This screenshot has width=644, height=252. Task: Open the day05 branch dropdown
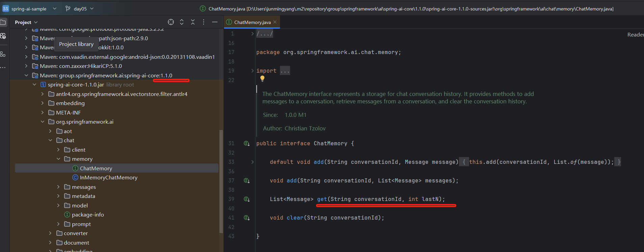(80, 9)
